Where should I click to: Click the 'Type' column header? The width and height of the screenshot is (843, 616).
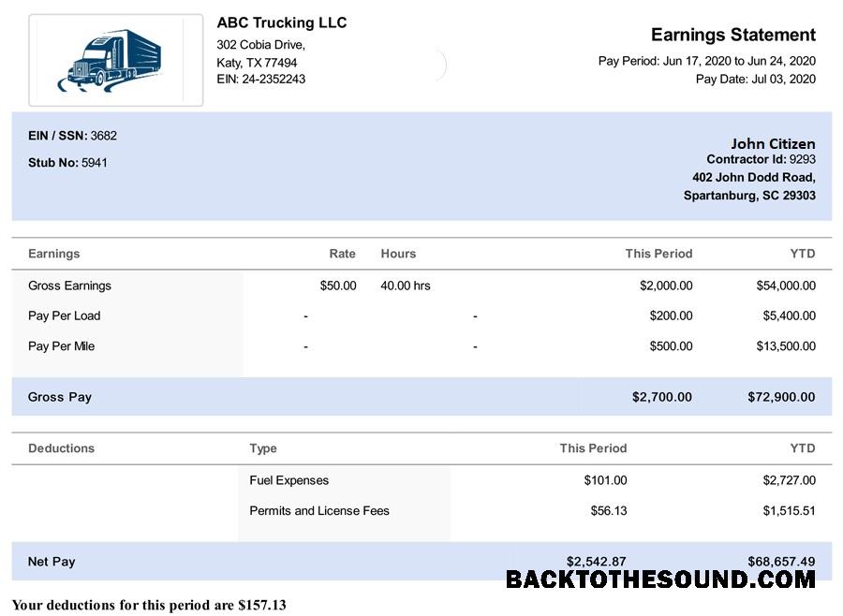tap(263, 448)
